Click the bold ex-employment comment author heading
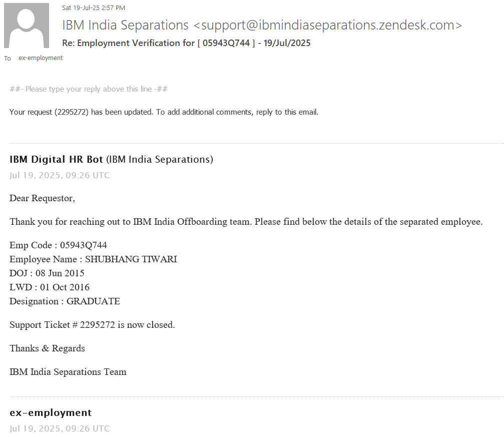 tap(51, 413)
